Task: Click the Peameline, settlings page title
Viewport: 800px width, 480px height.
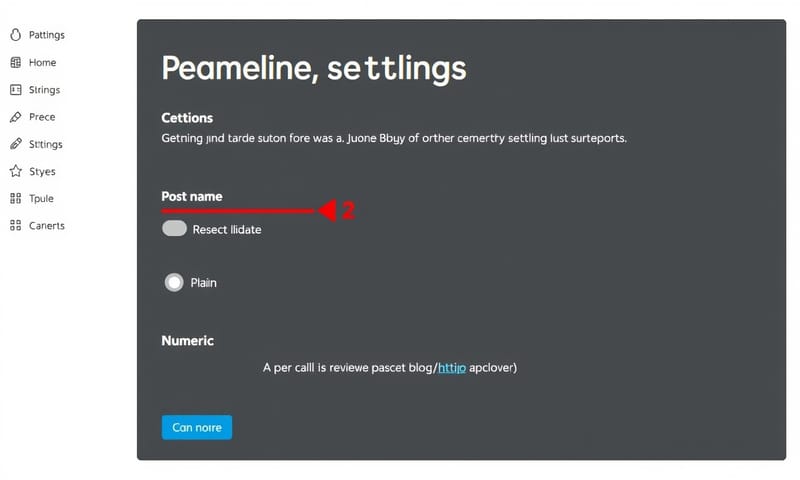Action: click(313, 69)
